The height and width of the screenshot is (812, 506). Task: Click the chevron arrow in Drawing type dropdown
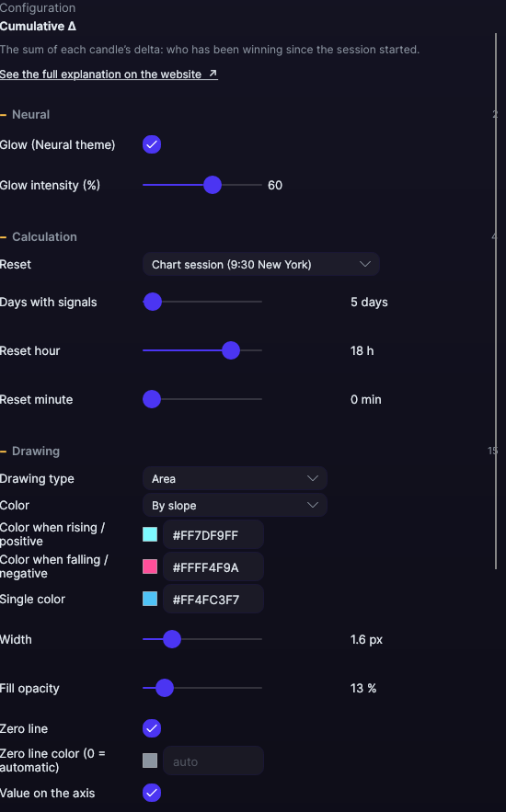[x=313, y=478]
